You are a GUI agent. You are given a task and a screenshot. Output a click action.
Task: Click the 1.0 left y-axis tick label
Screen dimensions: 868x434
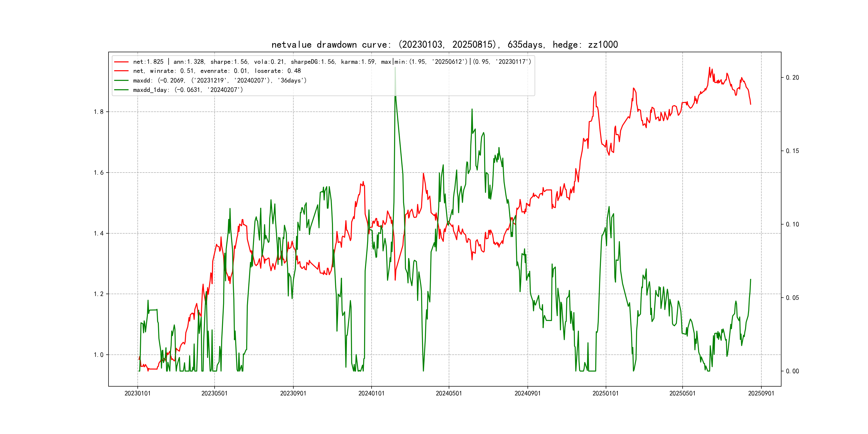click(98, 355)
